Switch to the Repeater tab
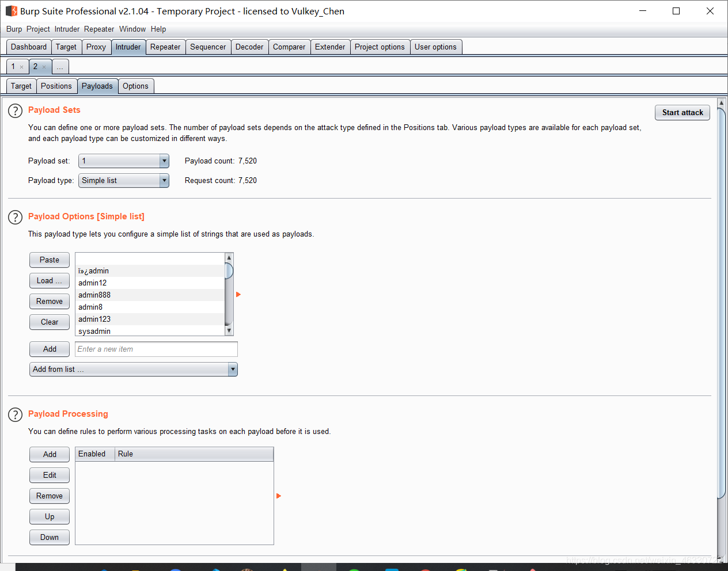The image size is (728, 571). coord(165,47)
